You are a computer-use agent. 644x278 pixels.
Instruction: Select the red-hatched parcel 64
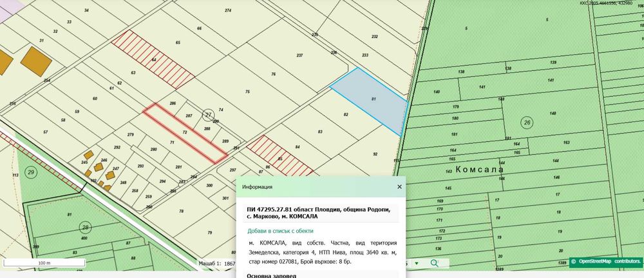[153, 59]
